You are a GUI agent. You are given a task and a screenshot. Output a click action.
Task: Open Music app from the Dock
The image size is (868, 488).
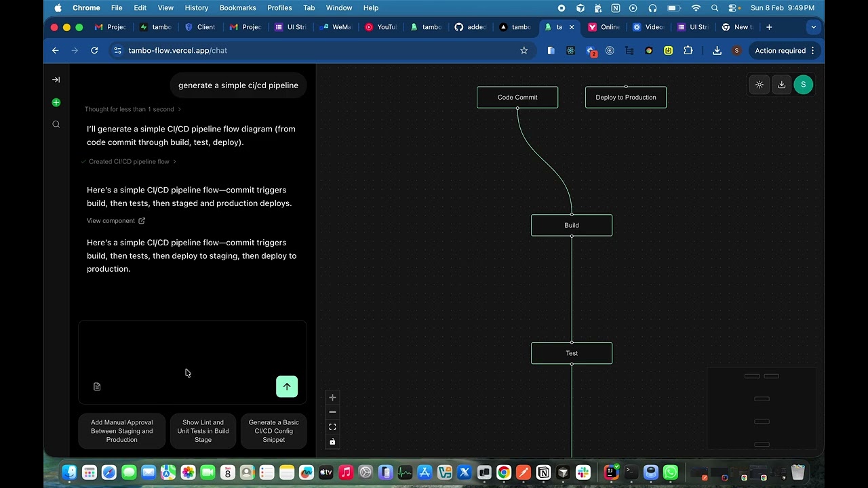point(346,472)
